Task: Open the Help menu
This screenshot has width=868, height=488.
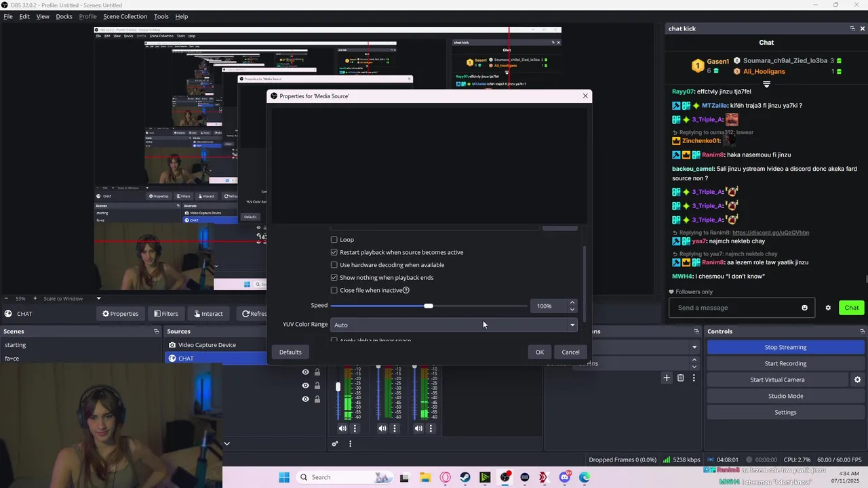Action: [182, 16]
